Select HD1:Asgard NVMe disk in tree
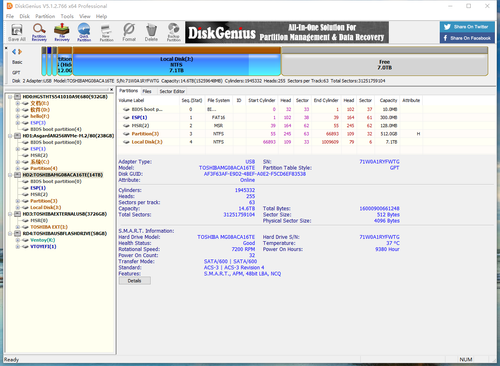 [68, 136]
